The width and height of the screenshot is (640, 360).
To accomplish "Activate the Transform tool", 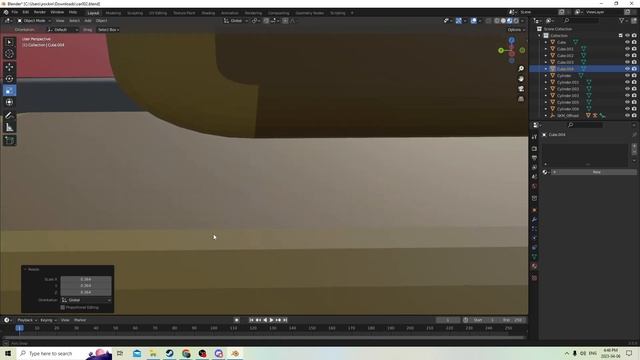I will coord(9,102).
